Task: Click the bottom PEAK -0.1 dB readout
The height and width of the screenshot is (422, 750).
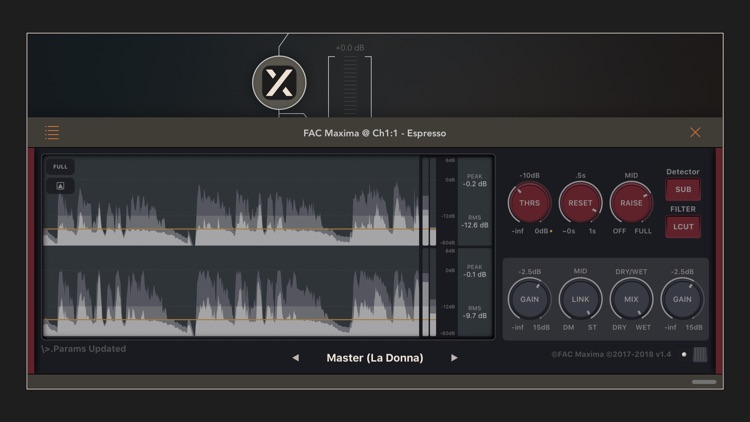Action: pyautogui.click(x=474, y=271)
